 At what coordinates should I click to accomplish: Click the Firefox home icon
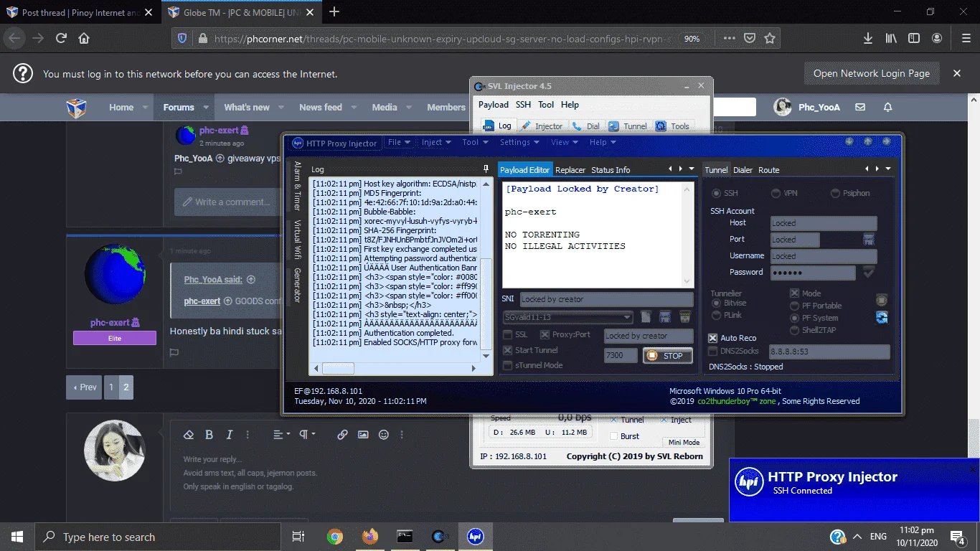click(x=84, y=38)
